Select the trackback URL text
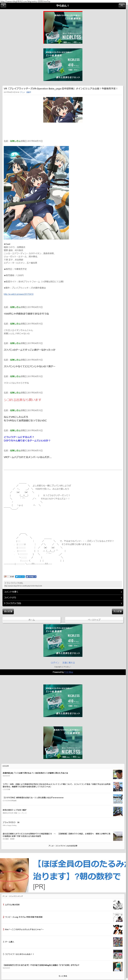Viewport: 128px width, 980px height. pyautogui.click(x=23, y=586)
